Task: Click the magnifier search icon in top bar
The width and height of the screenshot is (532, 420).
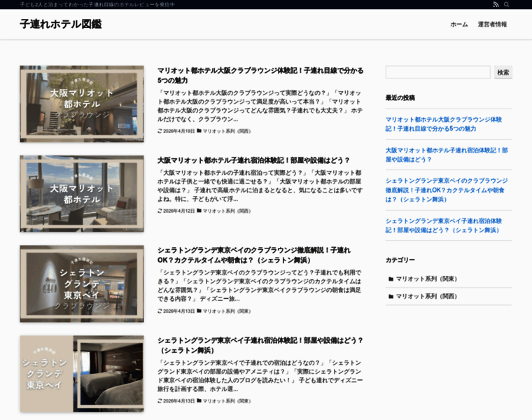Action: 507,4
